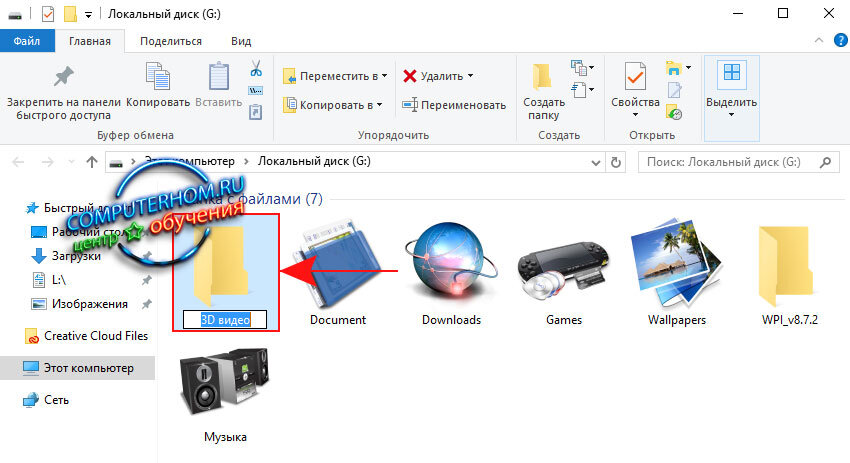Click the magnifier icon in the search box
850x463 pixels.
[826, 162]
